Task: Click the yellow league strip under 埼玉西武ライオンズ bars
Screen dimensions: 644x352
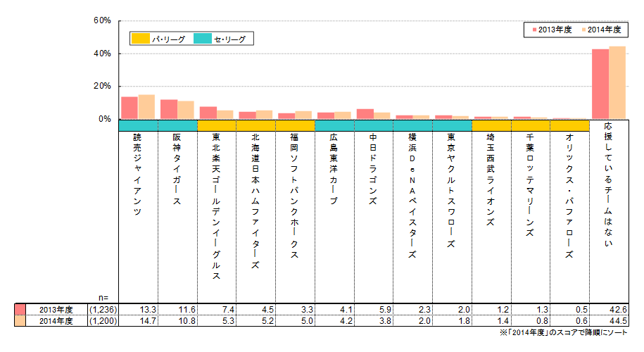Action: [491, 126]
